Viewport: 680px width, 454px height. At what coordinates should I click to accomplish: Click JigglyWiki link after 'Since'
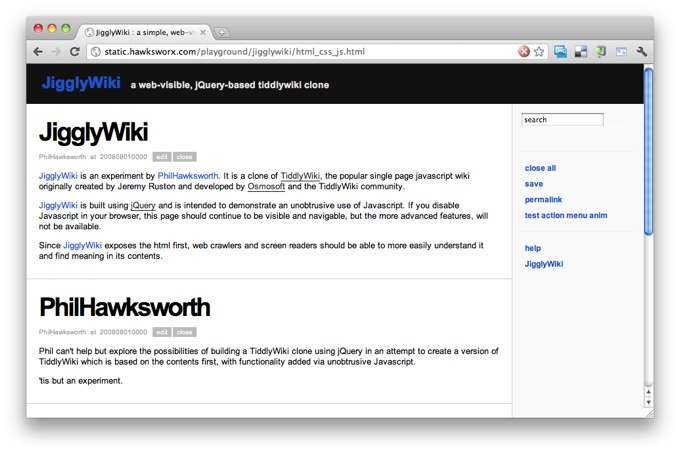[x=82, y=245]
